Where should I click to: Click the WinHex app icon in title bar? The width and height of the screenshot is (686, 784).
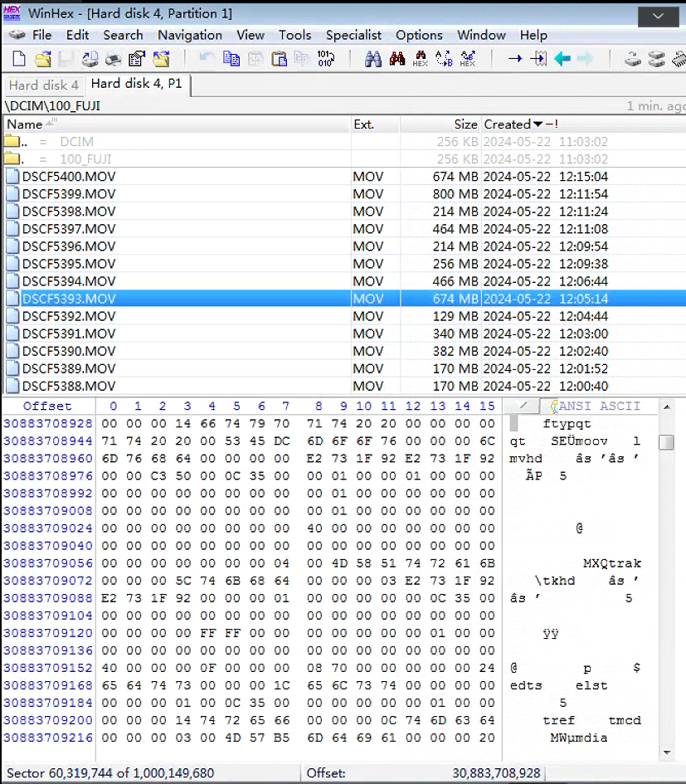click(12, 13)
